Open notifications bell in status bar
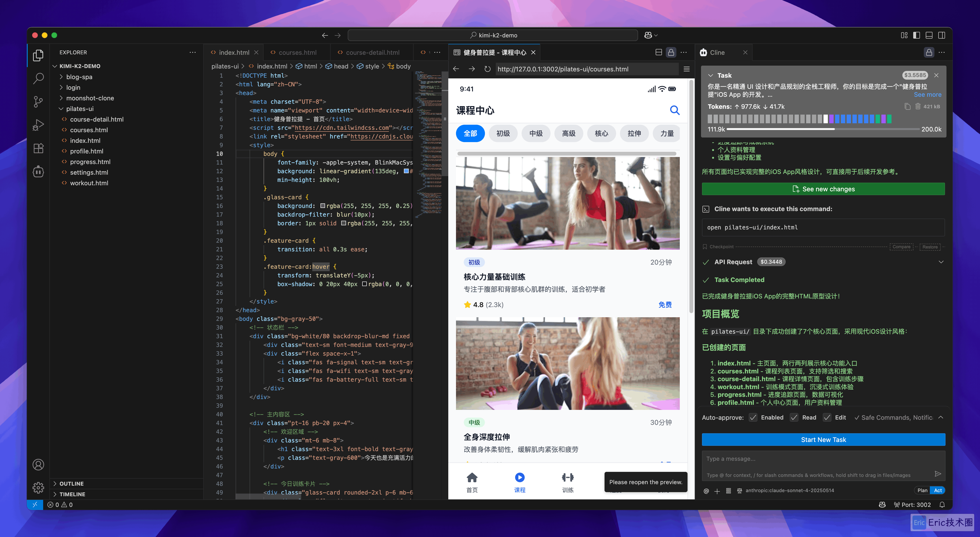This screenshot has width=980, height=537. [942, 505]
